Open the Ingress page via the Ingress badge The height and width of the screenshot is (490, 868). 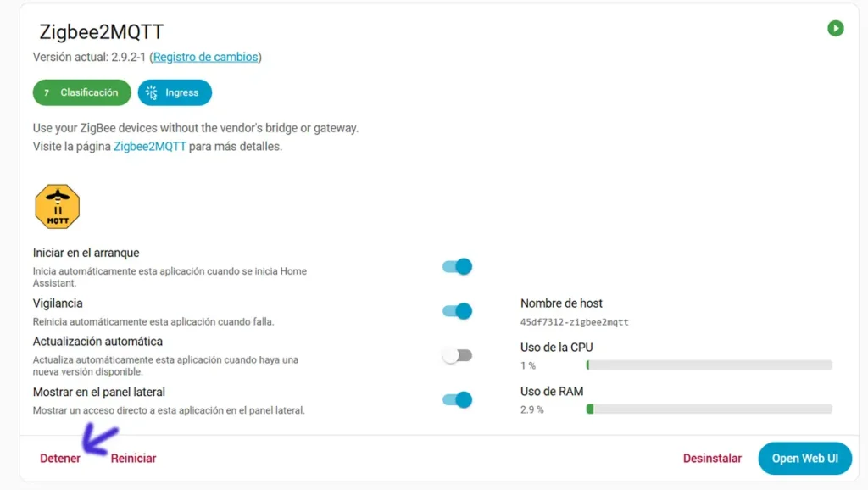click(175, 92)
